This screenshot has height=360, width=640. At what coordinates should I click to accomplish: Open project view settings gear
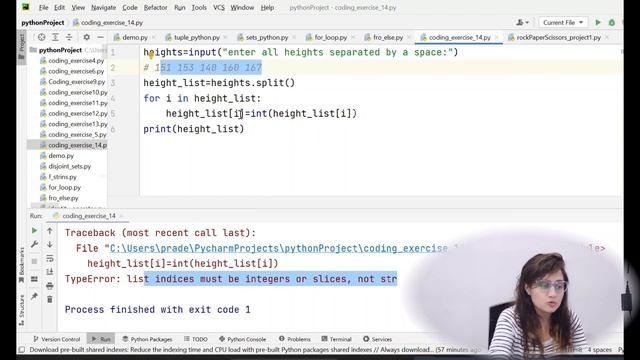pos(87,37)
